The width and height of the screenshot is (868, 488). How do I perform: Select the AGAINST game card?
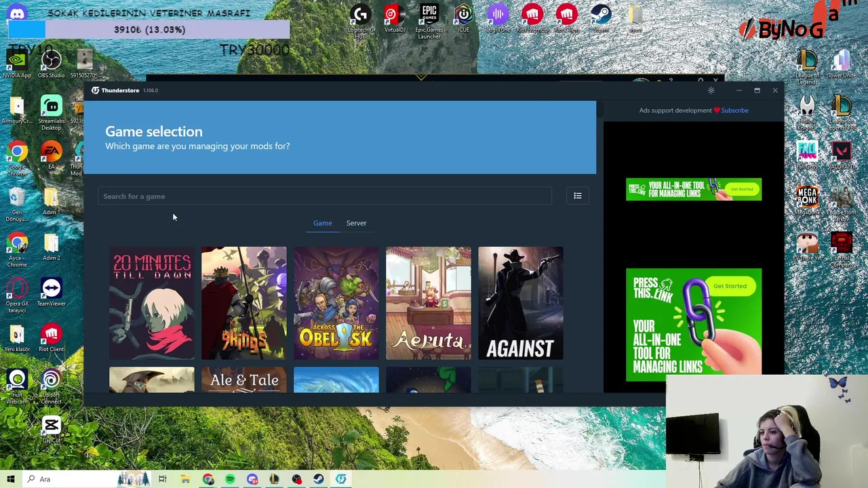(521, 303)
